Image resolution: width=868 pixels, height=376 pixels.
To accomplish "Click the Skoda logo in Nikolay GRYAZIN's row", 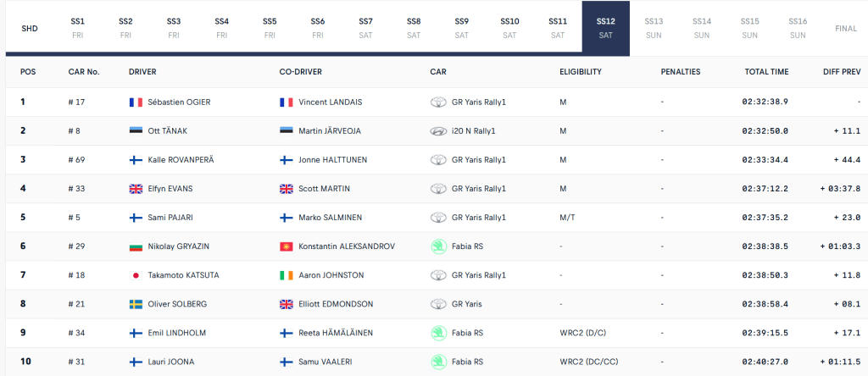I will pos(438,246).
